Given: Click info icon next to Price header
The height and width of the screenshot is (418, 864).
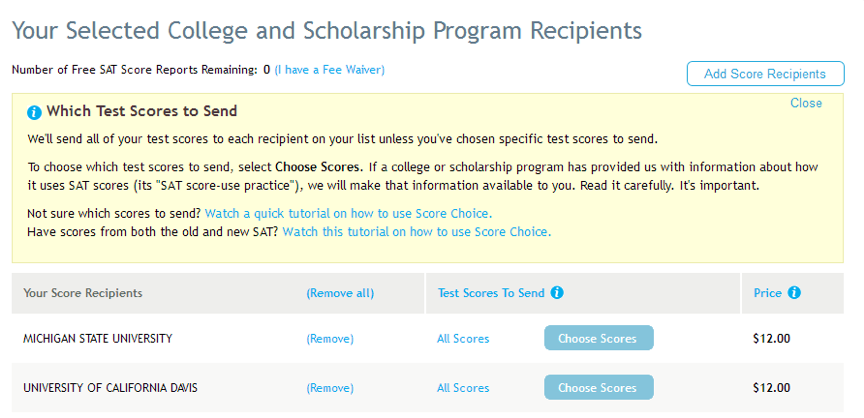Looking at the screenshot, I should (794, 293).
